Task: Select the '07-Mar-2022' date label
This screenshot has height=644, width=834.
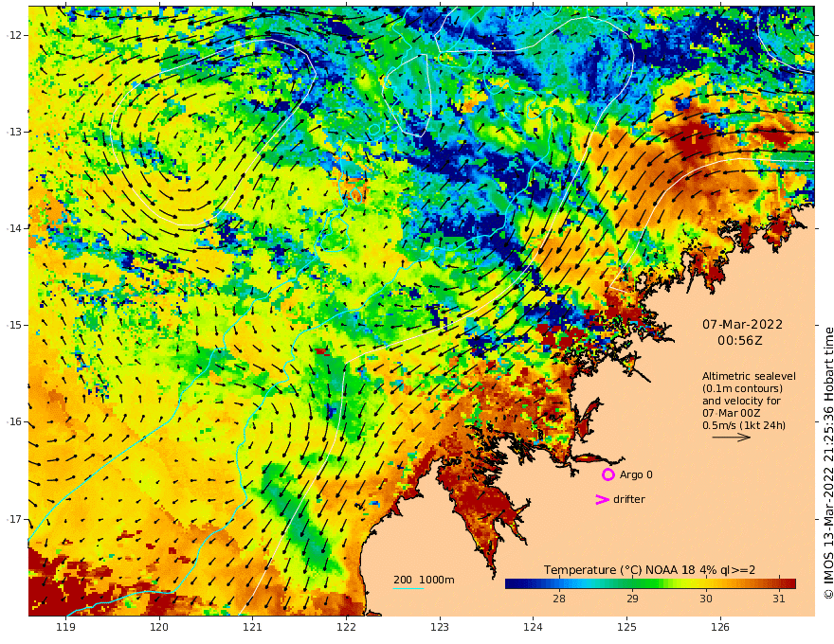Action: click(x=742, y=324)
